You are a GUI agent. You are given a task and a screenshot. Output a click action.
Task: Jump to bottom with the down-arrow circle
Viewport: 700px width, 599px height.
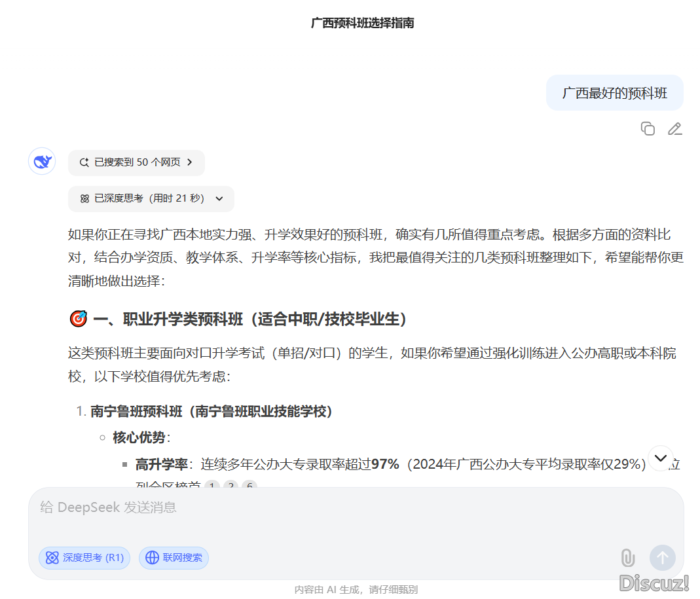click(660, 458)
